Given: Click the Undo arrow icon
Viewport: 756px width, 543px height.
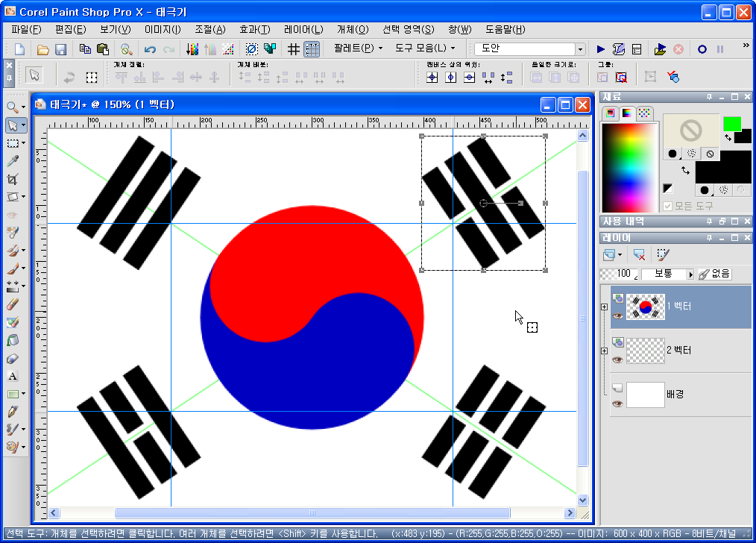Looking at the screenshot, I should tap(150, 48).
